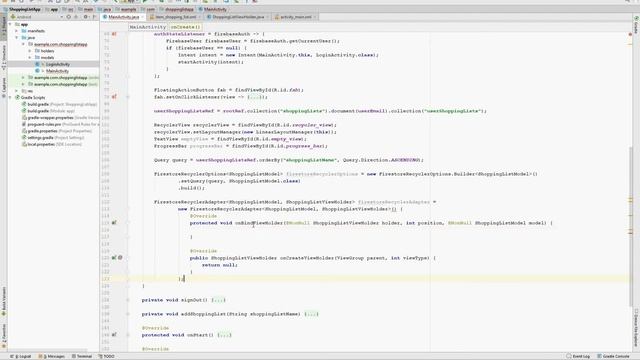The image size is (640, 360).
Task: Click the Gradle Scripts elephant icon
Action: click(17, 98)
